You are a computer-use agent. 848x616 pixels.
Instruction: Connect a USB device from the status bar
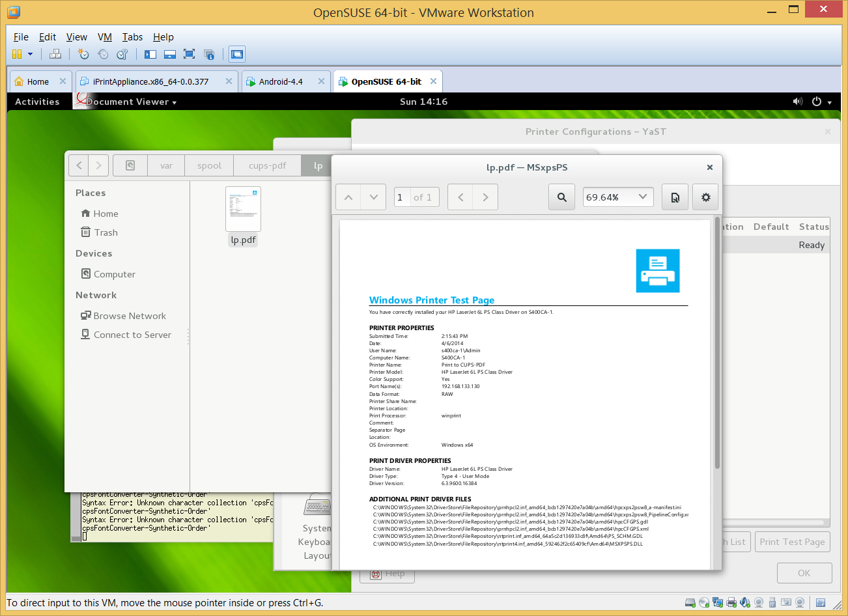(x=772, y=602)
